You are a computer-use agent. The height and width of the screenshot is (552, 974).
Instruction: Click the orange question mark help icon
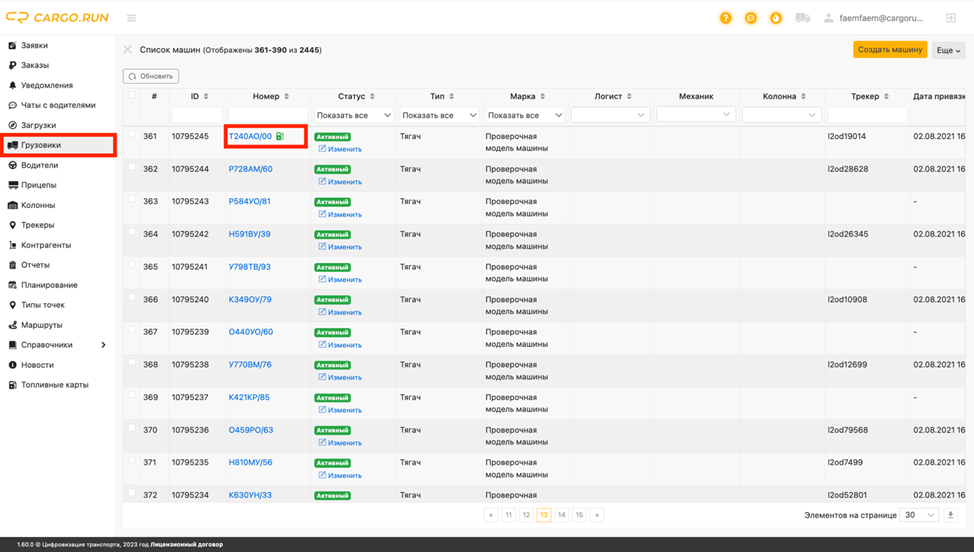pos(726,18)
